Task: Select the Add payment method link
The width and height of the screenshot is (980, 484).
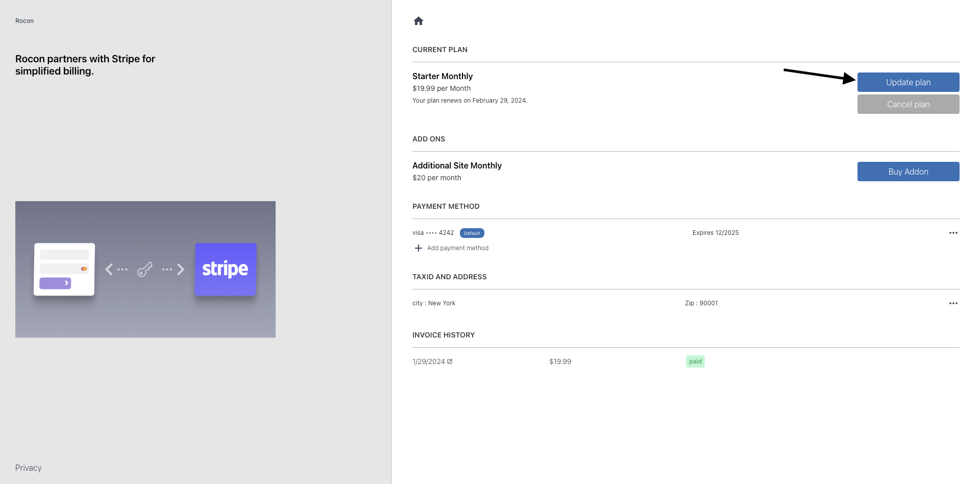Action: click(457, 248)
